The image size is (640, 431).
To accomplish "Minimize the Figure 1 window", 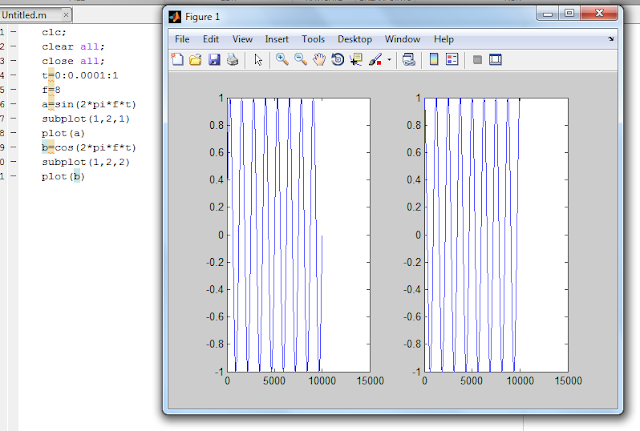I will point(548,13).
